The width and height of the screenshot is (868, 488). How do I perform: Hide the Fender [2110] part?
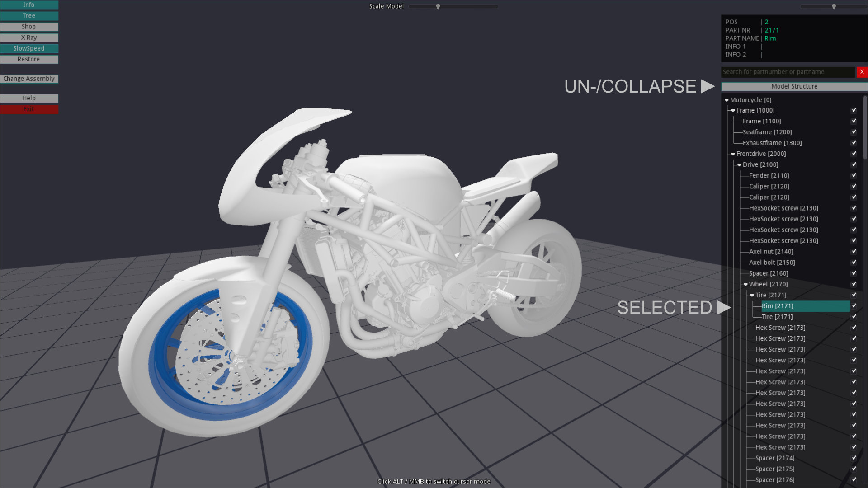(x=854, y=175)
